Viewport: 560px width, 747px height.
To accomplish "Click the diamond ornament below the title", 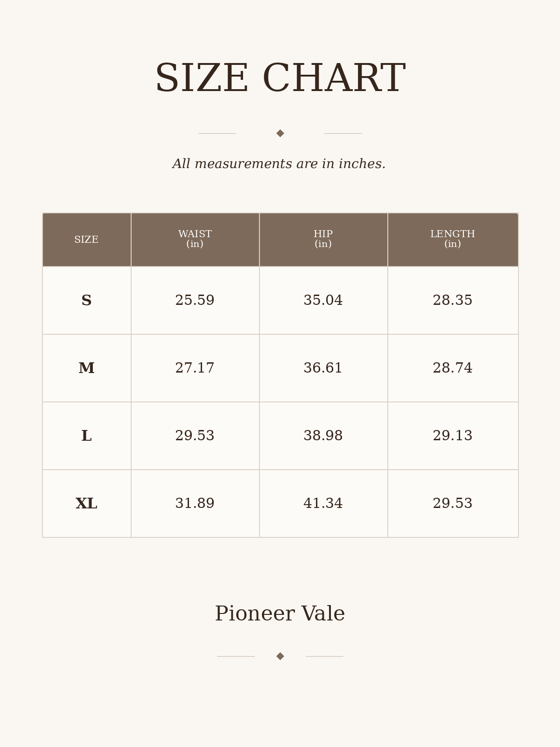I will click(280, 134).
